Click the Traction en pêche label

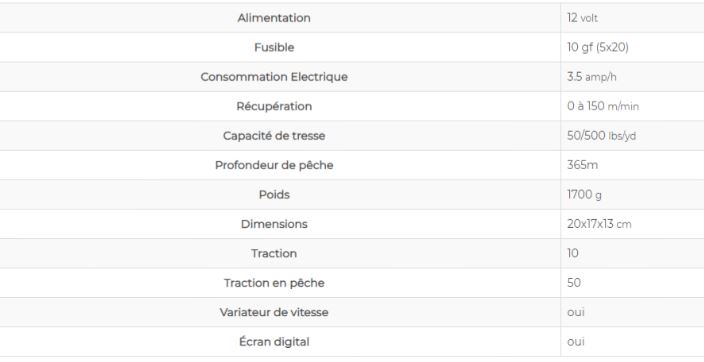click(274, 283)
